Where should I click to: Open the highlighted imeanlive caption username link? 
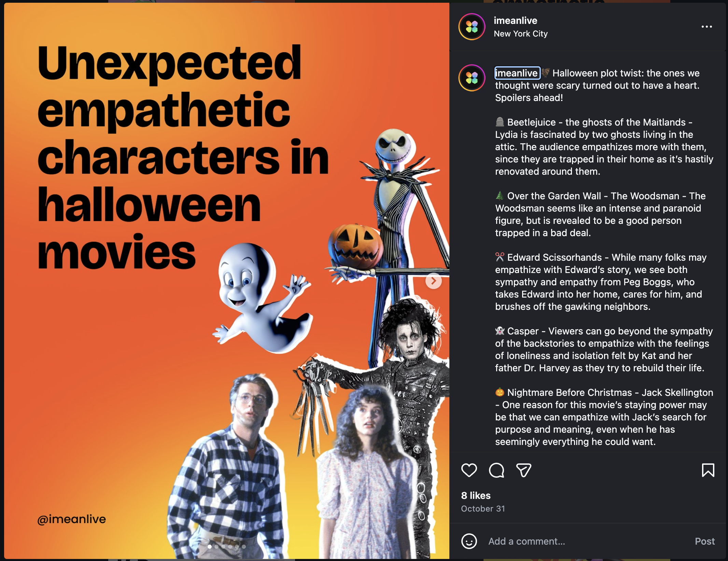point(517,73)
